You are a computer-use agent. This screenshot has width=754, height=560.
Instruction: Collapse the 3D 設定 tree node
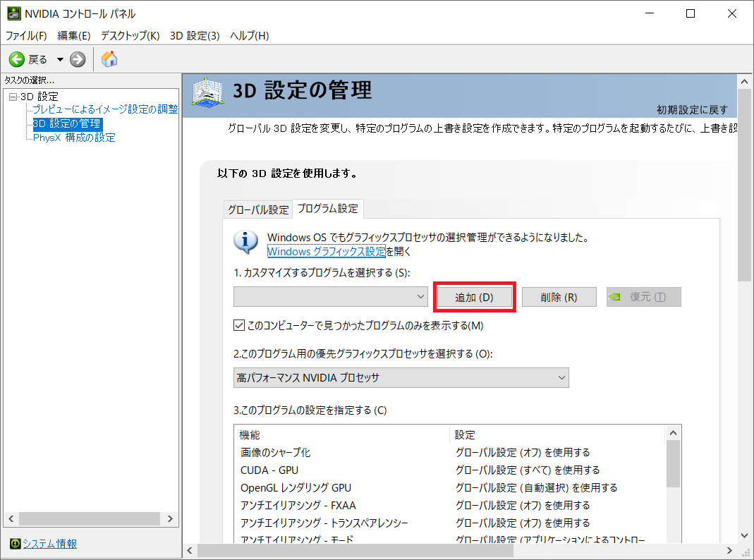(13, 97)
